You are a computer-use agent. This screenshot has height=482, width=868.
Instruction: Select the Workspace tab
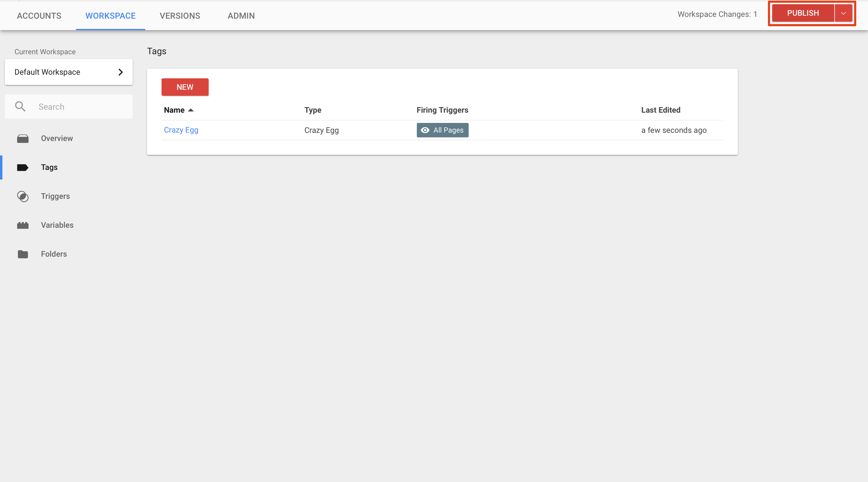tap(111, 16)
